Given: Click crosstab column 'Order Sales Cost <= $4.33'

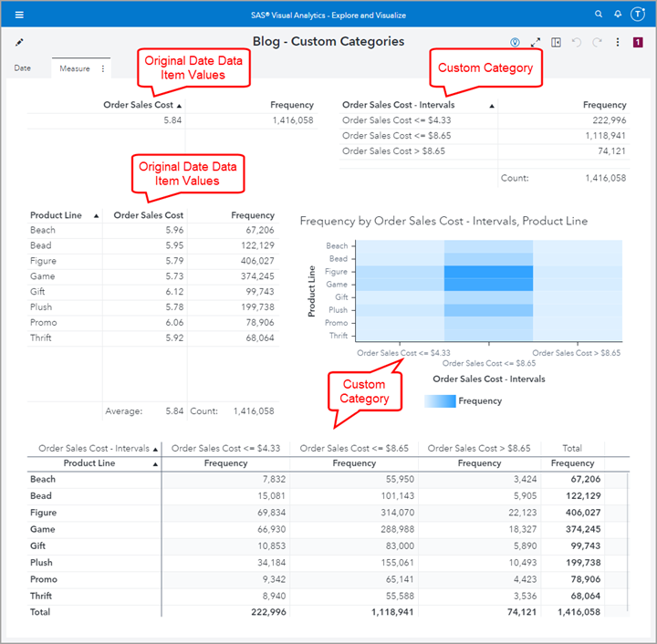Looking at the screenshot, I should pos(225,449).
